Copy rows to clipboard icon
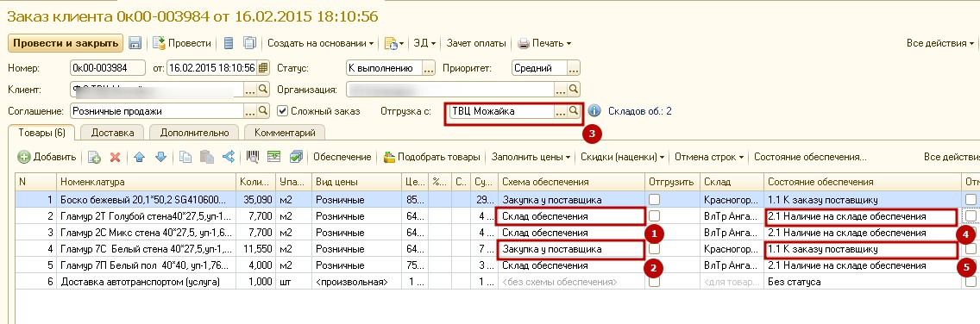980x324 pixels. click(x=185, y=157)
